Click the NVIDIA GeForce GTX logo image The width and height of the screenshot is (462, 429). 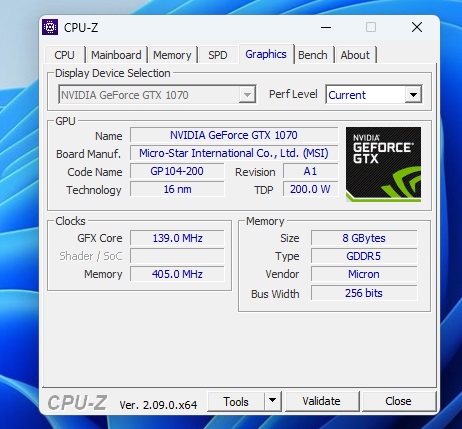click(x=383, y=164)
